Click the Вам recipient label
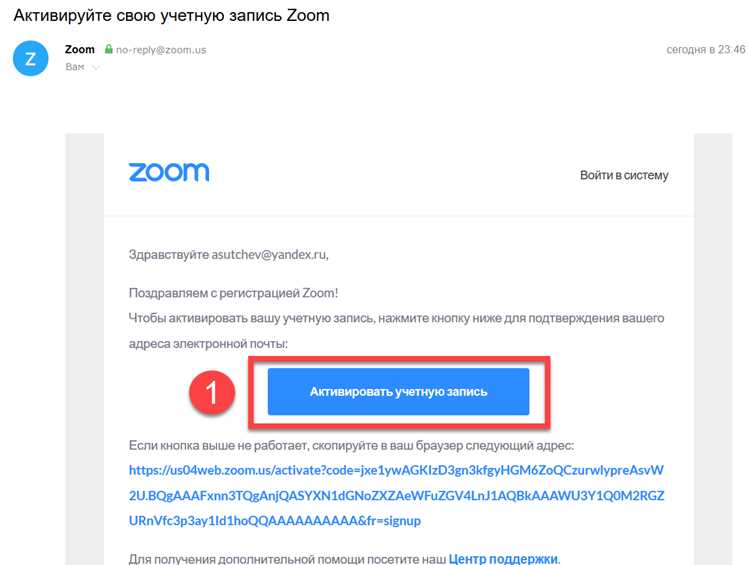The width and height of the screenshot is (750, 565). coord(75,67)
